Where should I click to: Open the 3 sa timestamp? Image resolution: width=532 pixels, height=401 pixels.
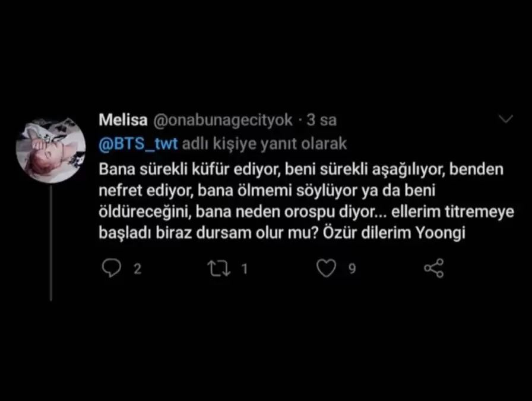(321, 120)
